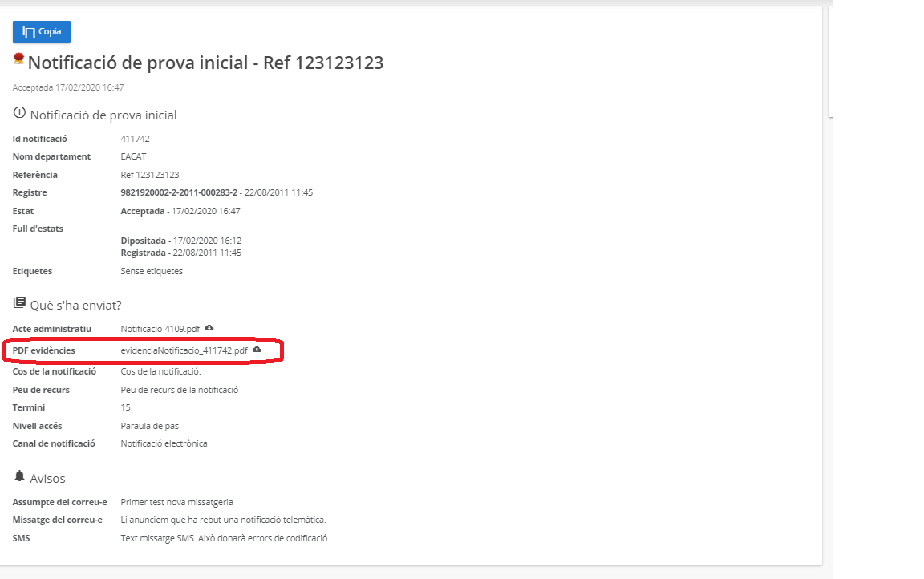This screenshot has width=924, height=579.
Task: Click the Assumpte del correu-e label
Action: tap(59, 503)
